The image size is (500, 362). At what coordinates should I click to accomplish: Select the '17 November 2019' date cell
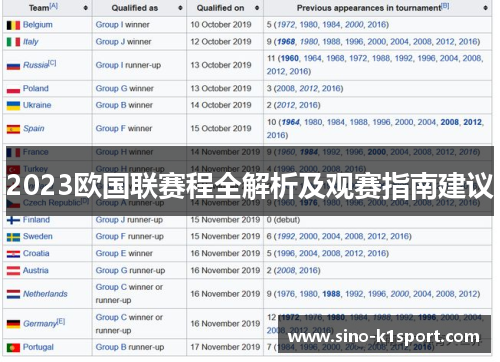click(225, 347)
